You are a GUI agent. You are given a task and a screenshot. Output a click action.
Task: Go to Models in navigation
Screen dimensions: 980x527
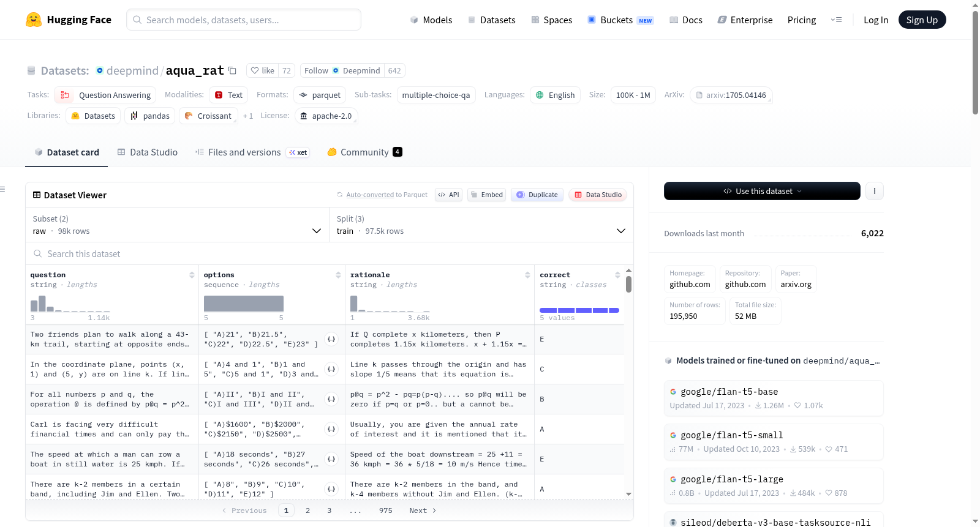click(431, 20)
